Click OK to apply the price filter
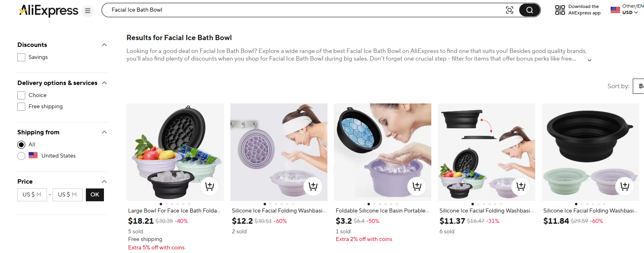Image resolution: width=644 pixels, height=253 pixels. point(95,194)
